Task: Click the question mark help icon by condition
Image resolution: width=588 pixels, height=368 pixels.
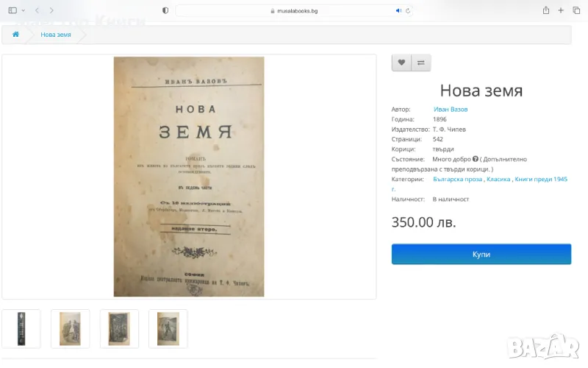Action: click(x=475, y=159)
